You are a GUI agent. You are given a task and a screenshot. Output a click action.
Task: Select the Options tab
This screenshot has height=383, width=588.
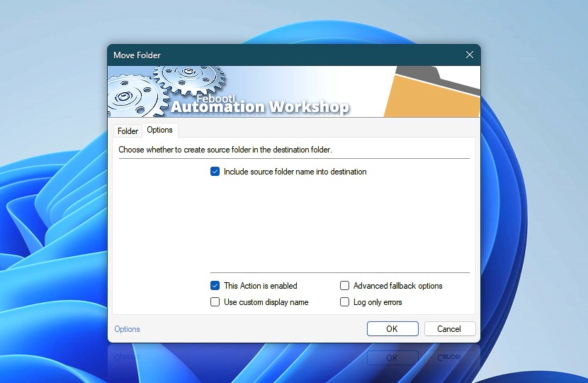[x=159, y=130]
